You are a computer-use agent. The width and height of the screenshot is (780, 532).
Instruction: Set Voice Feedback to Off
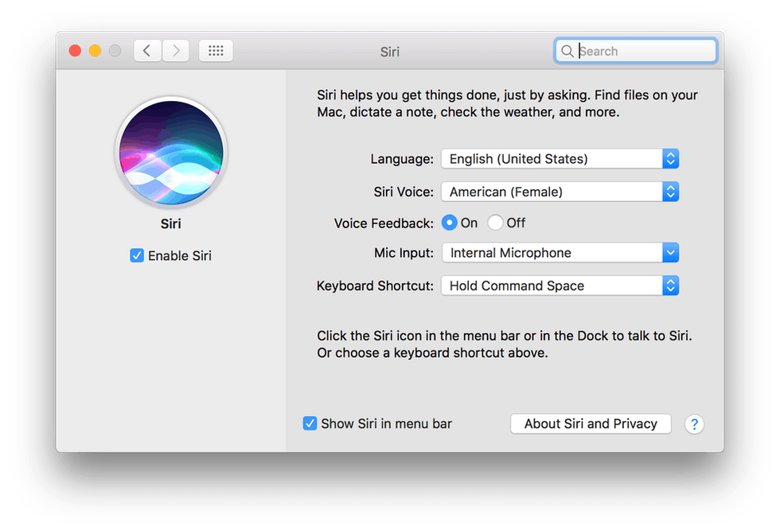tap(495, 223)
